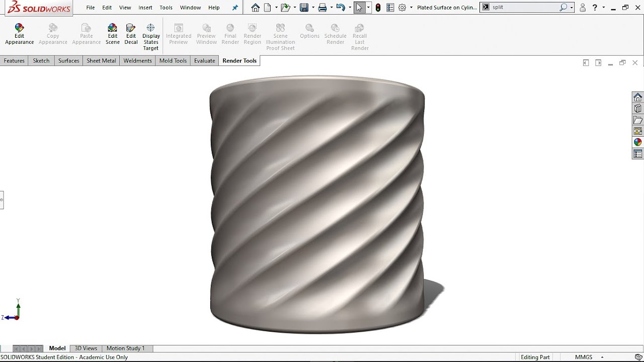Screen dimensions: 644x362
Task: Open the Help question mark
Action: [595, 8]
